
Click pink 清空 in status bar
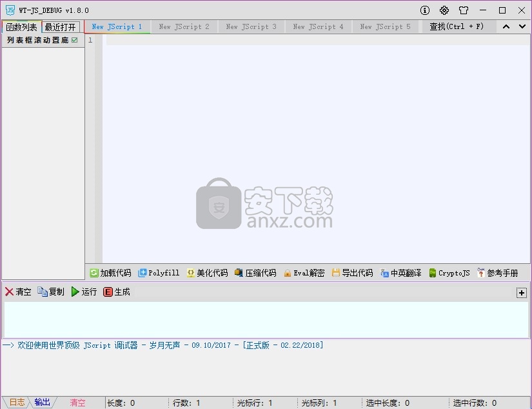click(77, 403)
